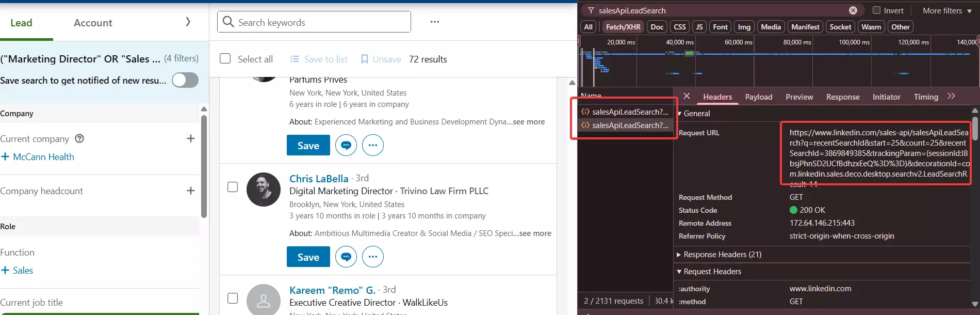Select the second salesApiLeadSearch request
The image size is (980, 315).
tap(625, 125)
